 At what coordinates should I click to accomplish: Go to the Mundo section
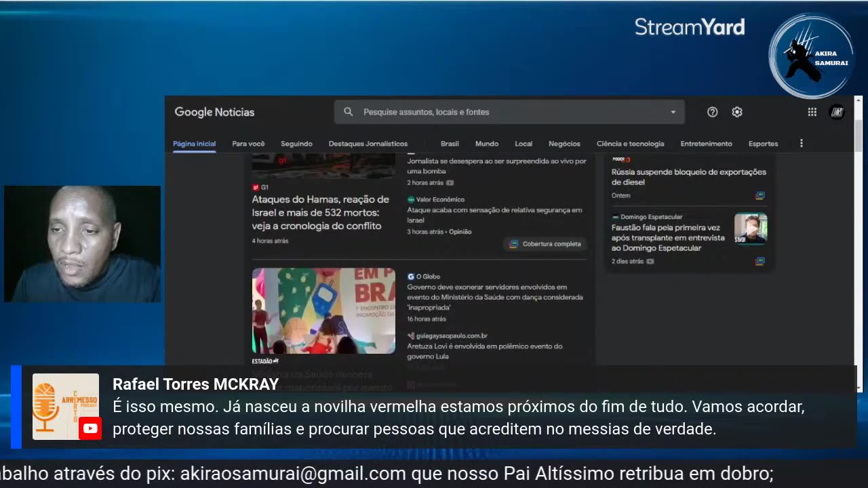pos(487,144)
